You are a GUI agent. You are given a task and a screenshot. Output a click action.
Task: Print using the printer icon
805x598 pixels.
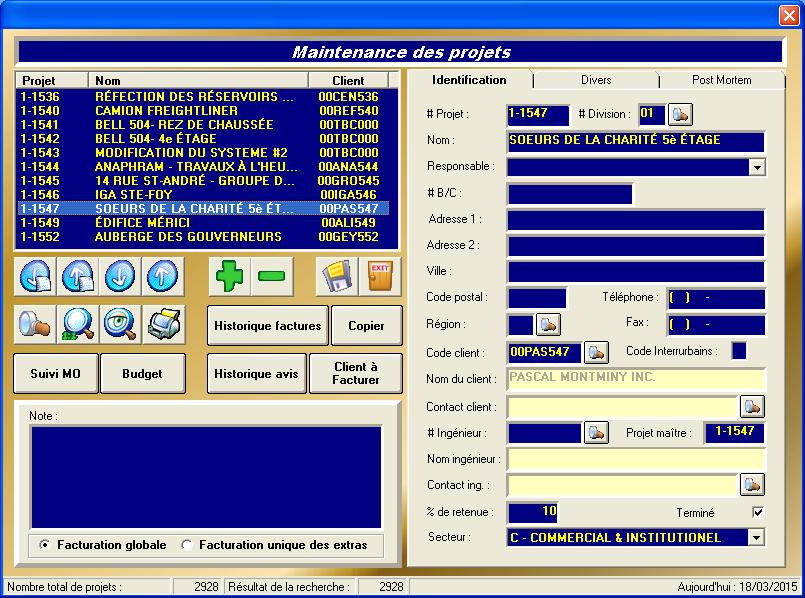164,324
